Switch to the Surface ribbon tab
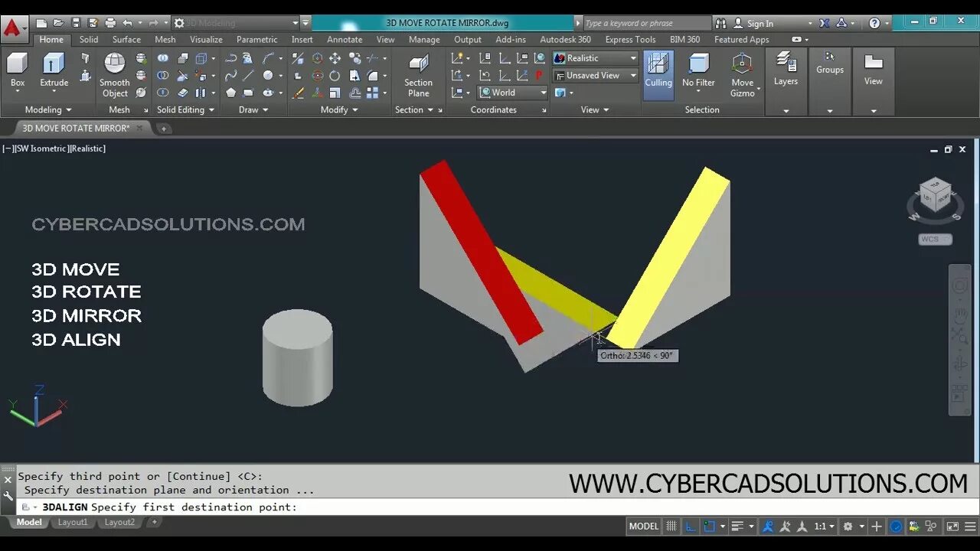Screen dimensions: 980x551 tap(126, 39)
